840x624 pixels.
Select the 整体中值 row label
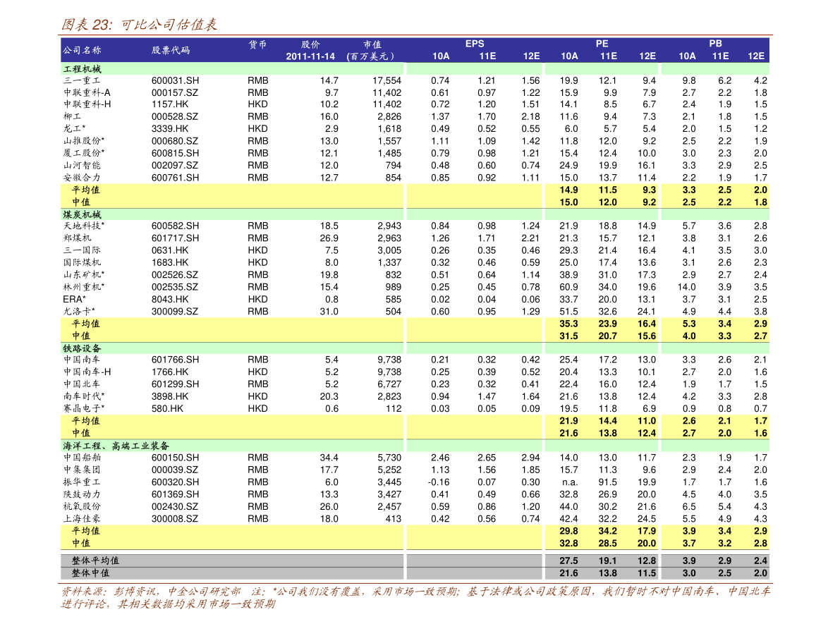pos(90,573)
